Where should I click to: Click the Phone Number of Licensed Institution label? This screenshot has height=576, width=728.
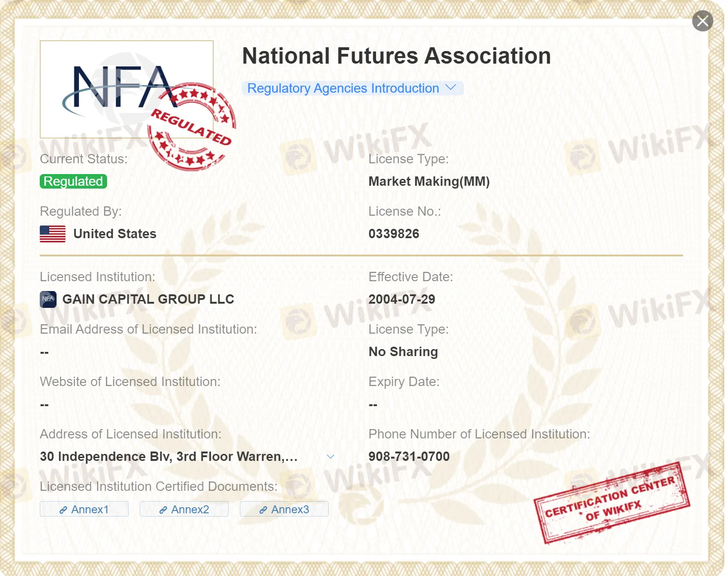[x=479, y=434]
